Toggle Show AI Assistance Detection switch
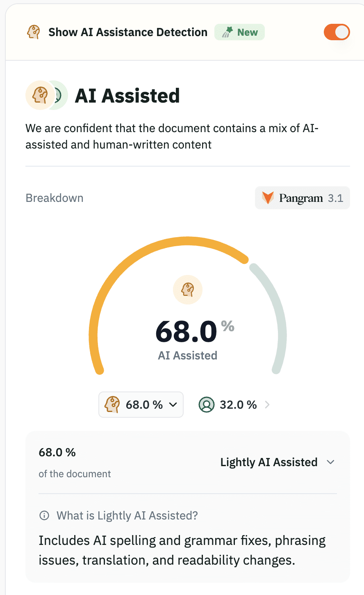The width and height of the screenshot is (364, 595). [337, 32]
